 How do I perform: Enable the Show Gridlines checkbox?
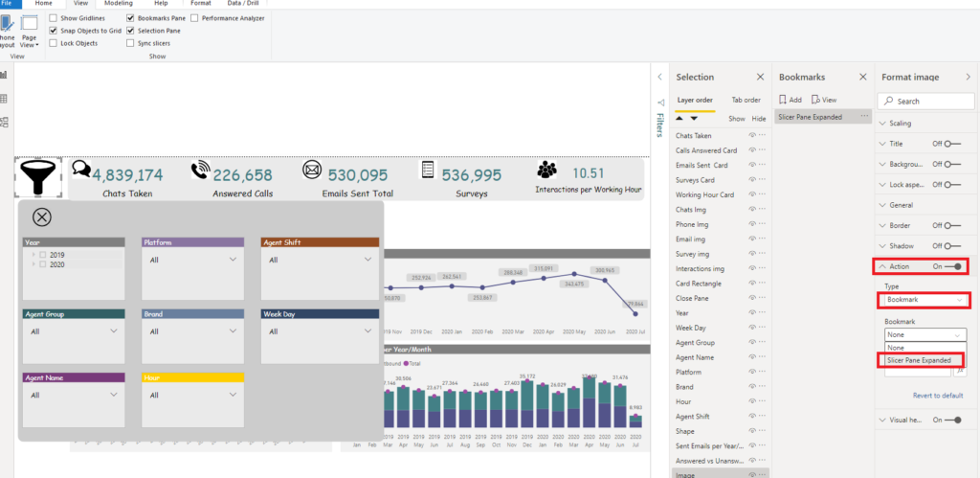(x=54, y=18)
